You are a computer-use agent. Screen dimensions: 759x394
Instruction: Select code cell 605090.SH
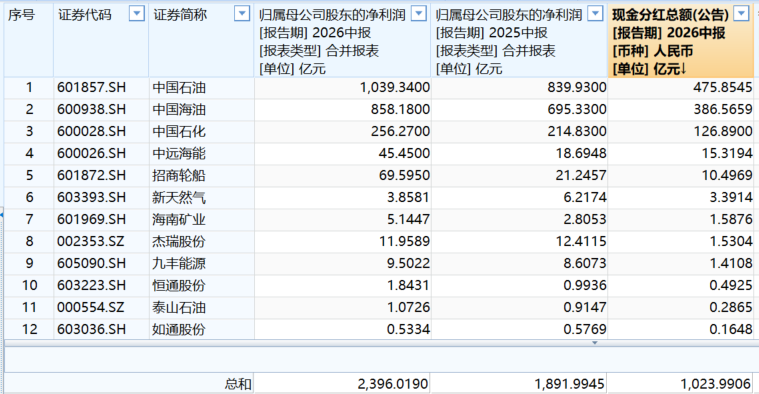pos(91,263)
